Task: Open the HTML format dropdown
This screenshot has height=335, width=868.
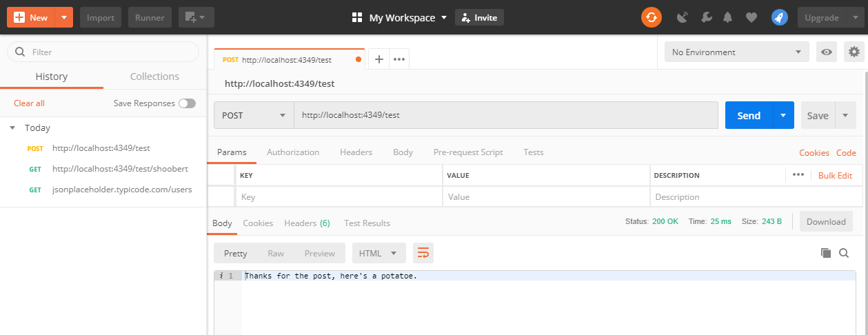Action: click(378, 253)
